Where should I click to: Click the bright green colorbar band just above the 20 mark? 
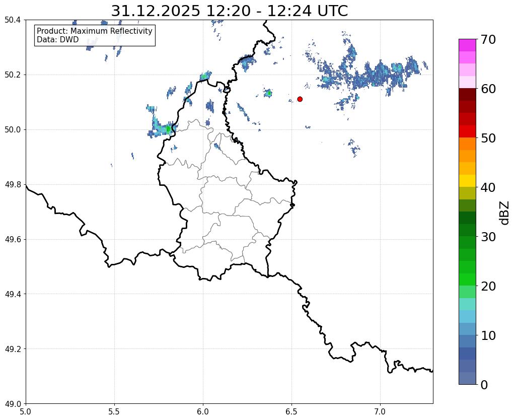(x=467, y=279)
